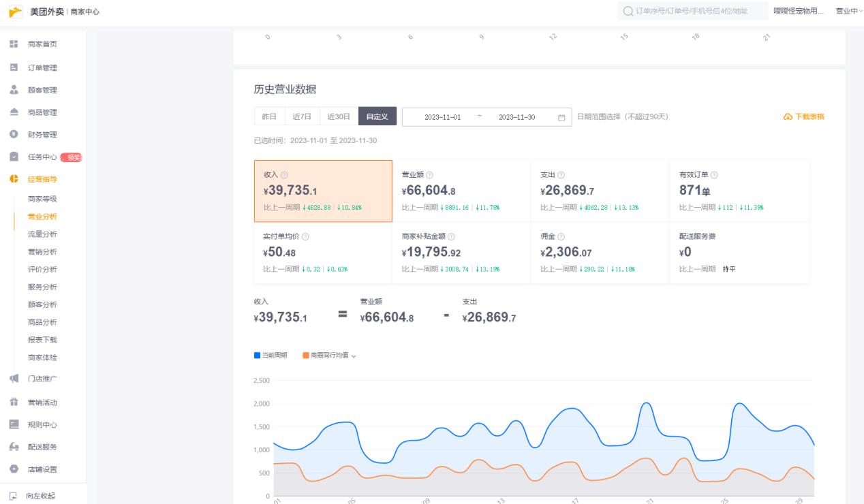Switch to the 近7日 tab

(x=301, y=116)
